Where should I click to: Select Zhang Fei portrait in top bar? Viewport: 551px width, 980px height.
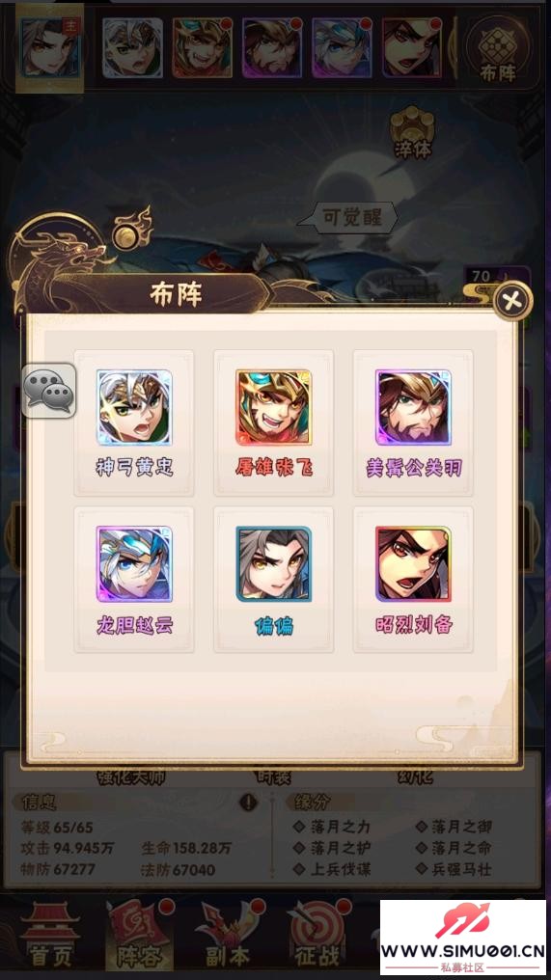pos(202,47)
